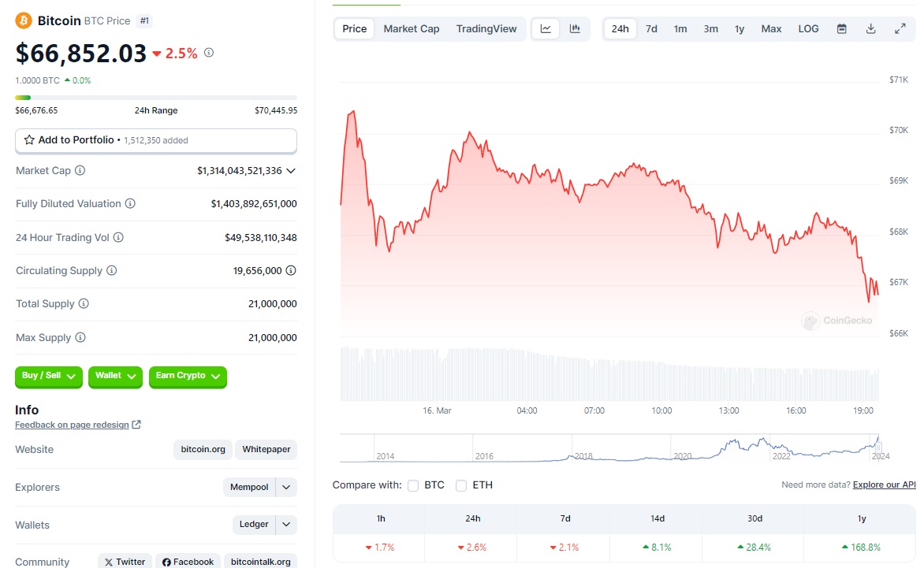The height and width of the screenshot is (568, 924).
Task: Select the Max time range
Action: [x=771, y=29]
